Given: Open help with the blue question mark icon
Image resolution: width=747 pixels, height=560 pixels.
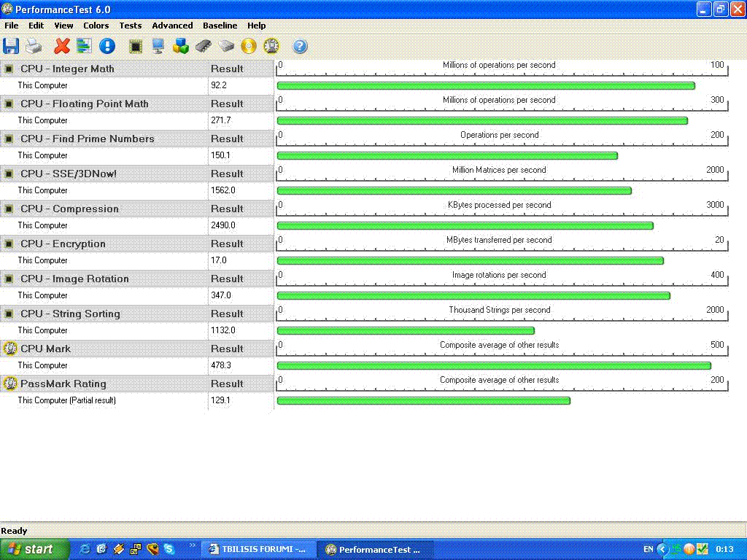Looking at the screenshot, I should pyautogui.click(x=300, y=46).
